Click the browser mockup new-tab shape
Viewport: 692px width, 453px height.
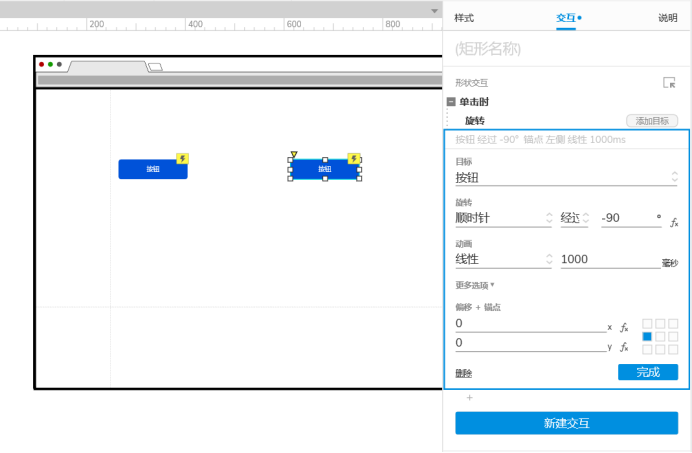coord(155,67)
